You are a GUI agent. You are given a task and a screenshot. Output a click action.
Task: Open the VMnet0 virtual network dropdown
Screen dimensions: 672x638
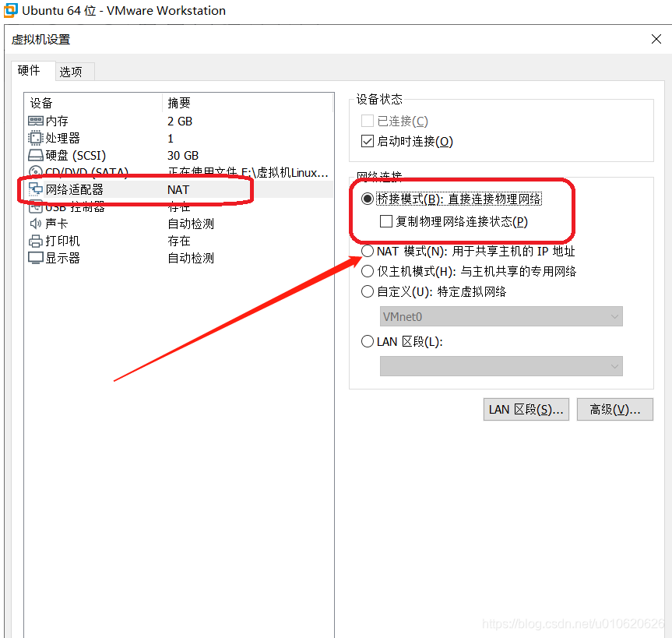[501, 316]
